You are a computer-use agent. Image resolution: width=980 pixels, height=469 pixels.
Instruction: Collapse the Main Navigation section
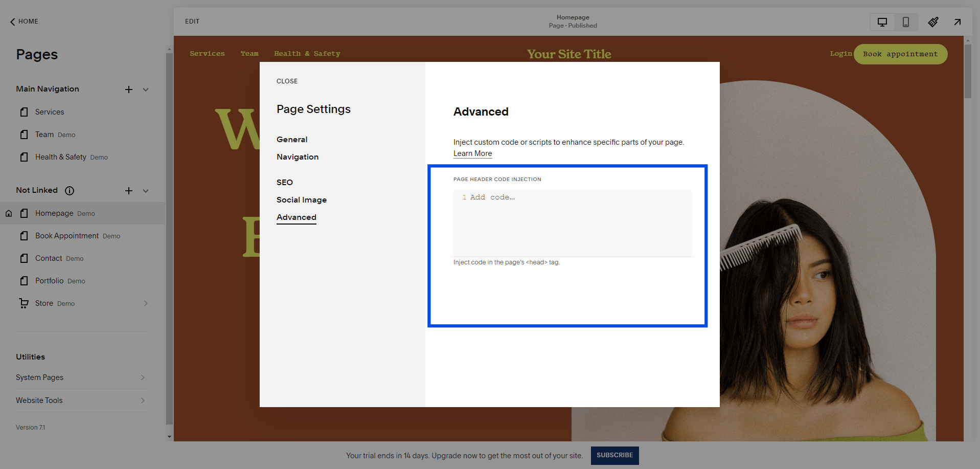[146, 90]
